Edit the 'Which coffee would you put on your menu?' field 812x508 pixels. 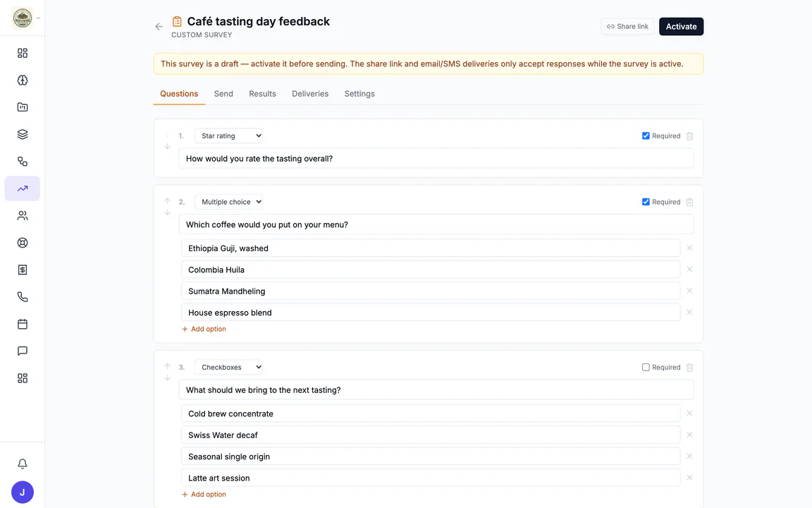tap(436, 224)
